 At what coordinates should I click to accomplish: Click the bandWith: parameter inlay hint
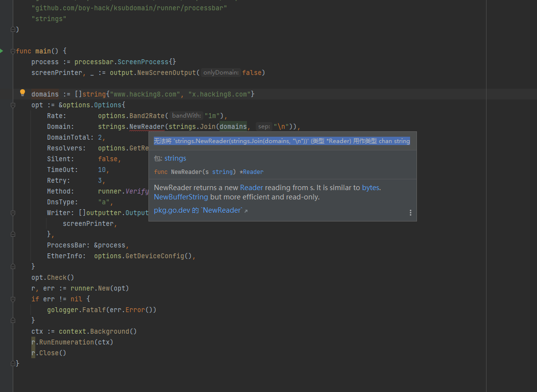[x=186, y=115]
